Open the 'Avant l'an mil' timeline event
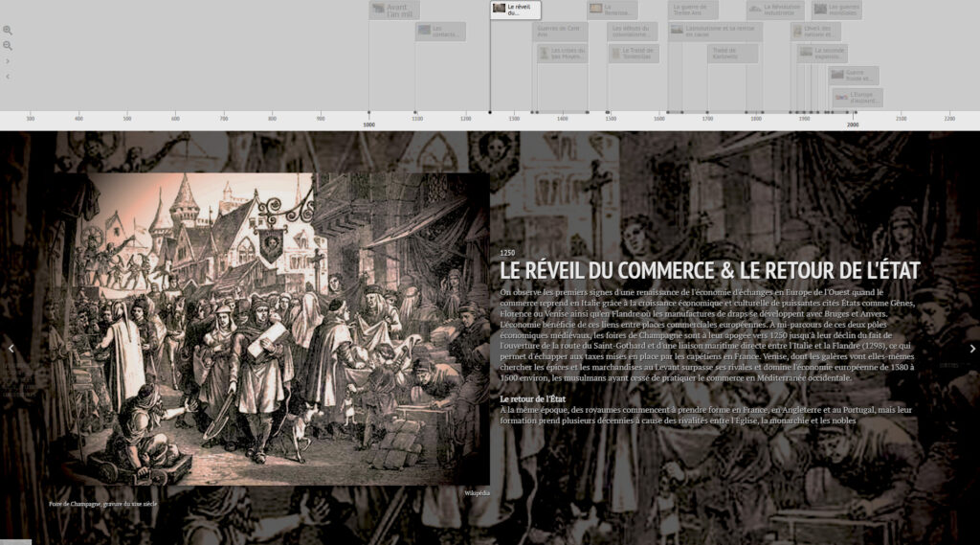This screenshot has width=980, height=545. point(394,10)
